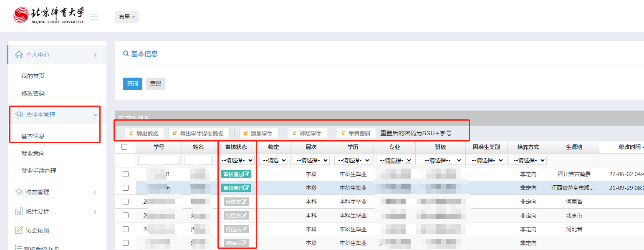Viewport: 644px width, 250px height.
Task: Click the 导出数据 export button
Action: tap(144, 134)
